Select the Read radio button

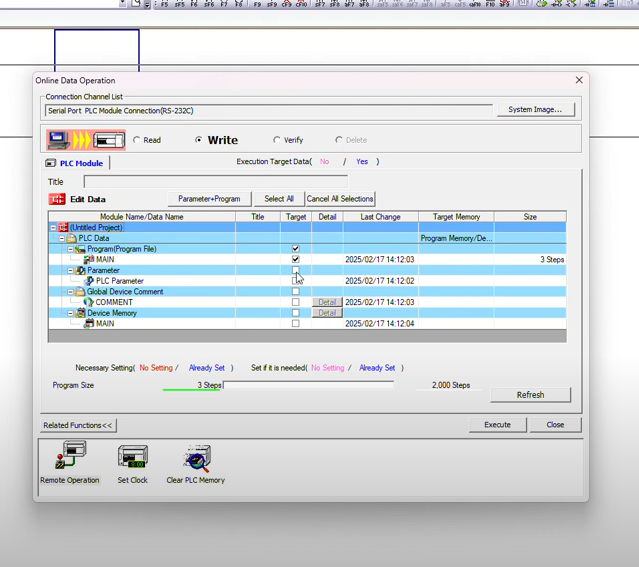pos(137,140)
